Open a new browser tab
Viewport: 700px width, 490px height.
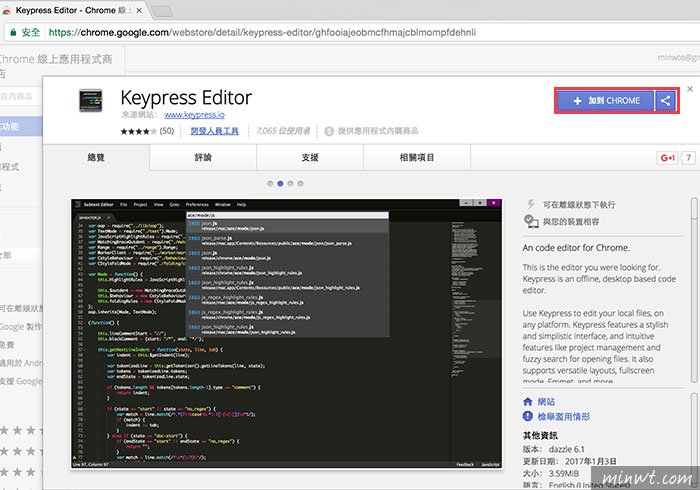coord(162,11)
